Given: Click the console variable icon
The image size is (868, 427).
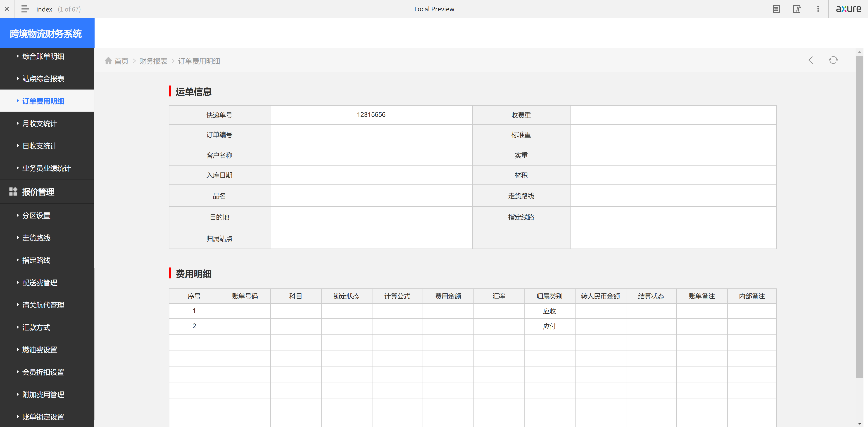Looking at the screenshot, I should pyautogui.click(x=797, y=9).
